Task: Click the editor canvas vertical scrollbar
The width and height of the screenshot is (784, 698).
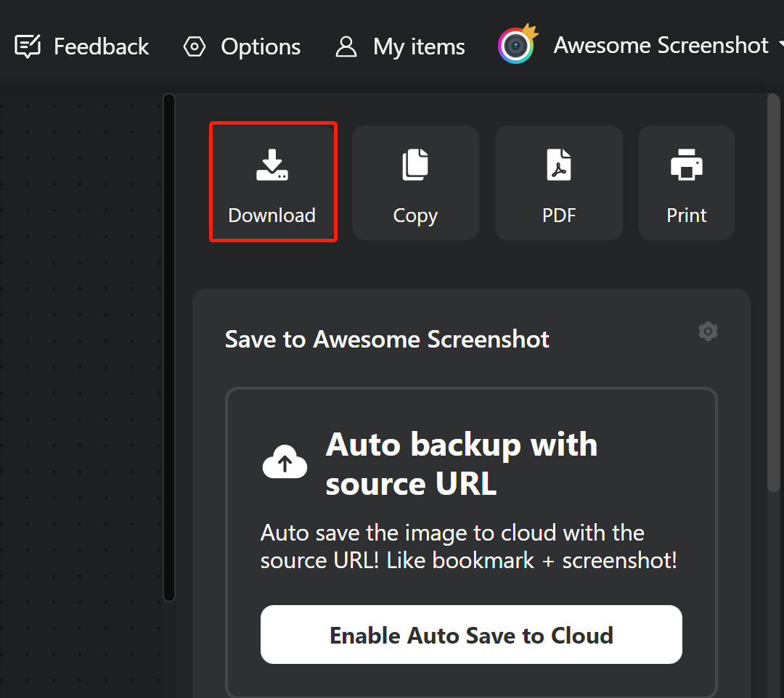Action: click(169, 348)
